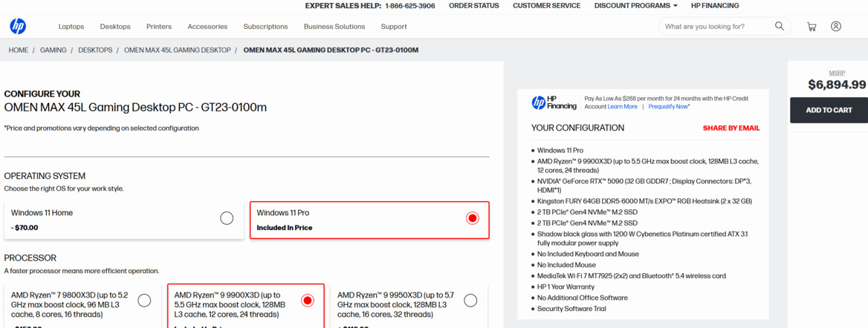Open the Business Solutions menu
868x328 pixels.
(x=334, y=27)
